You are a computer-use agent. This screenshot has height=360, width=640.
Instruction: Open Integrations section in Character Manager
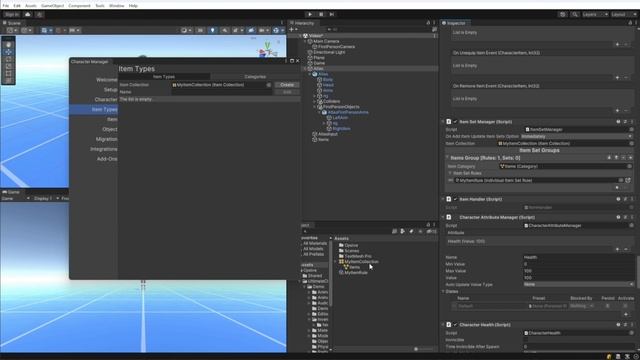pos(103,149)
